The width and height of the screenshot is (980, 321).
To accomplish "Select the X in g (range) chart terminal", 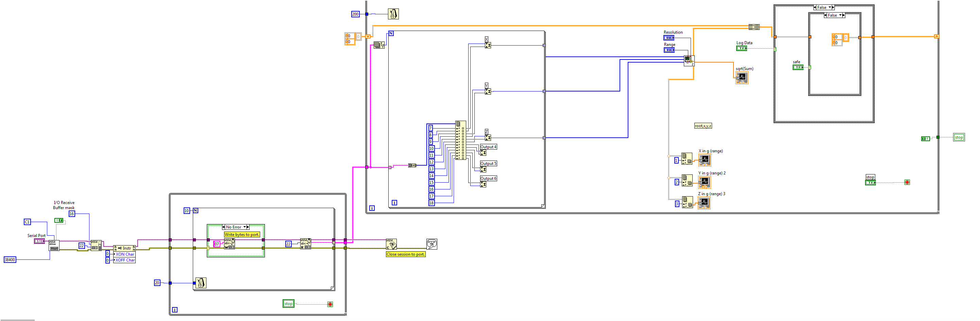I will tap(705, 160).
